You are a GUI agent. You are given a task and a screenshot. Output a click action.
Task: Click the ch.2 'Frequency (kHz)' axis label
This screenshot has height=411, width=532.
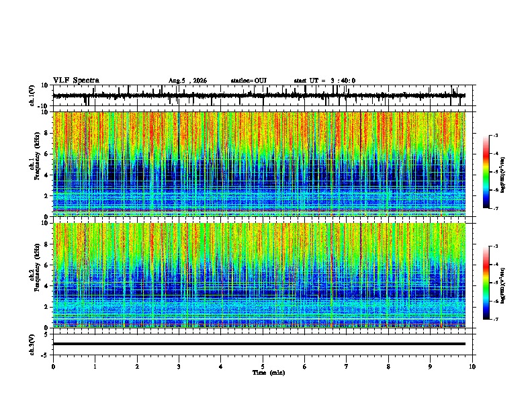pyautogui.click(x=37, y=267)
